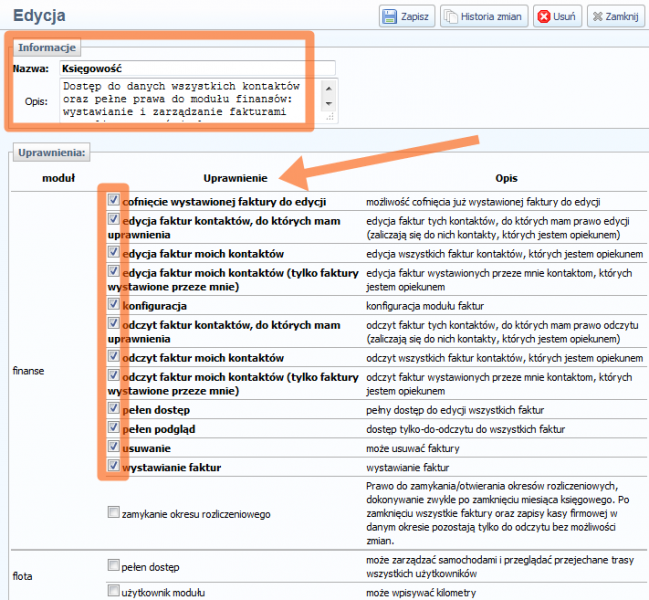
Task: Uncheck edycja faktur moich kontaktów checkbox
Action: (113, 252)
